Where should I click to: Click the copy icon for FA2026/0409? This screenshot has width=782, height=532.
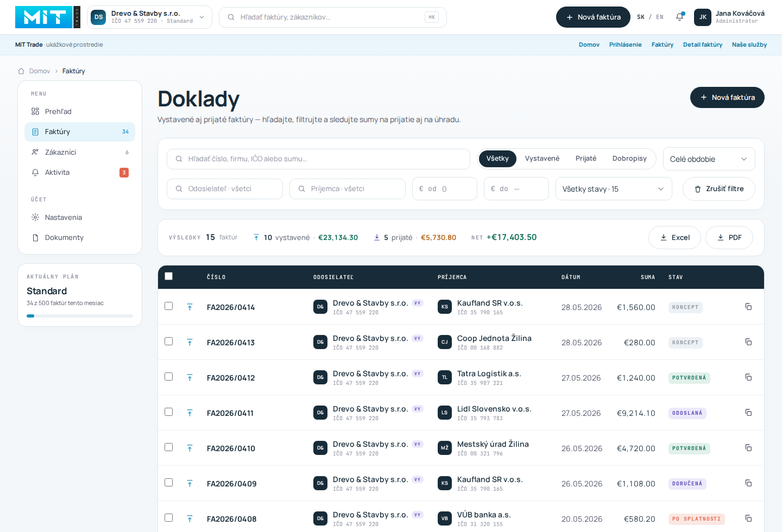tap(748, 483)
